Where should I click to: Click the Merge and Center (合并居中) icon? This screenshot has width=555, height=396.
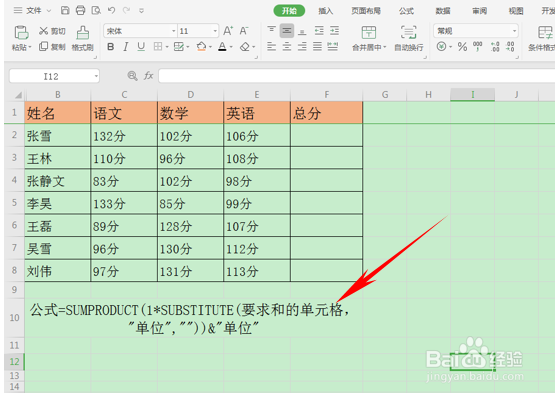click(368, 32)
